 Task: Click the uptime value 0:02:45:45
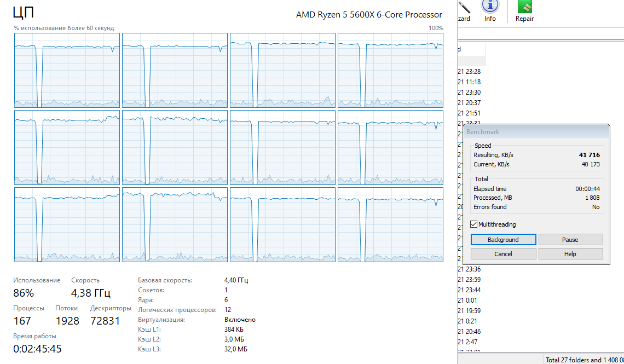pos(37,349)
